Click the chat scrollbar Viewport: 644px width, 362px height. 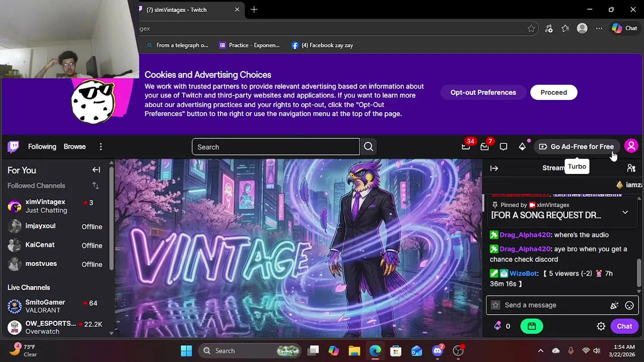point(639,271)
